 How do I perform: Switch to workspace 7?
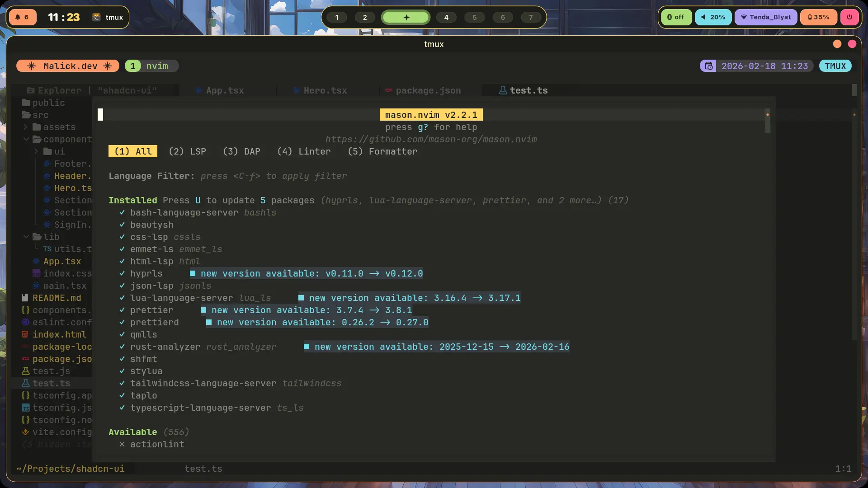point(531,17)
